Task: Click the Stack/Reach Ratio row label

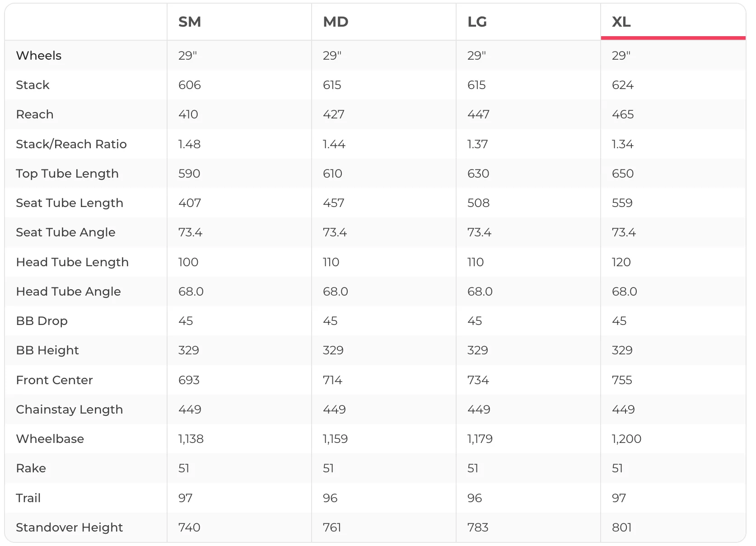Action: coord(71,144)
